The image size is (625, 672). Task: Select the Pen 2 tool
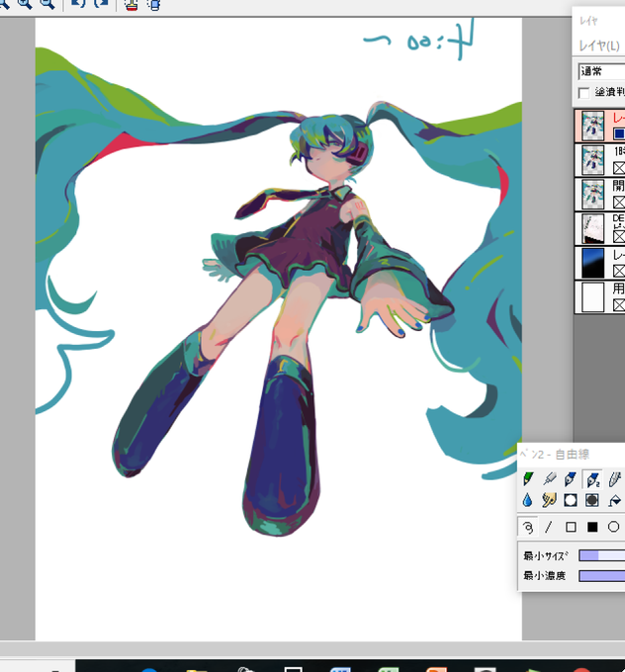592,478
